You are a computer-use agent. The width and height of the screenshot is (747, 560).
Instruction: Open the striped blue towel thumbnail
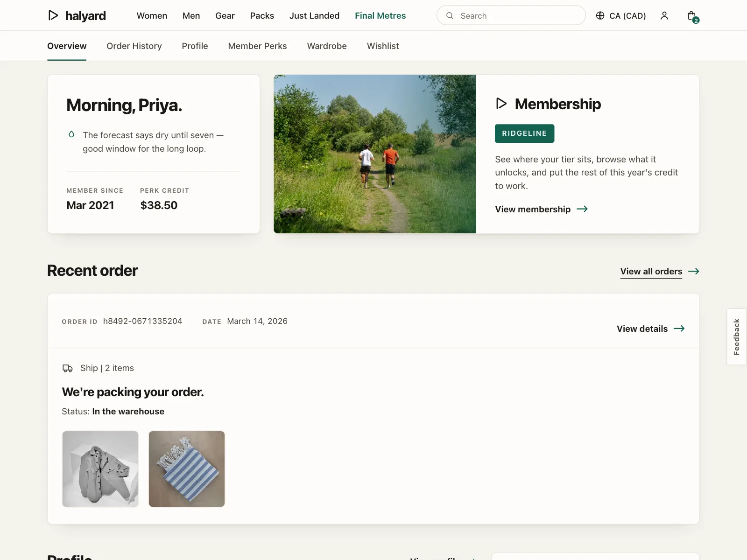tap(187, 469)
